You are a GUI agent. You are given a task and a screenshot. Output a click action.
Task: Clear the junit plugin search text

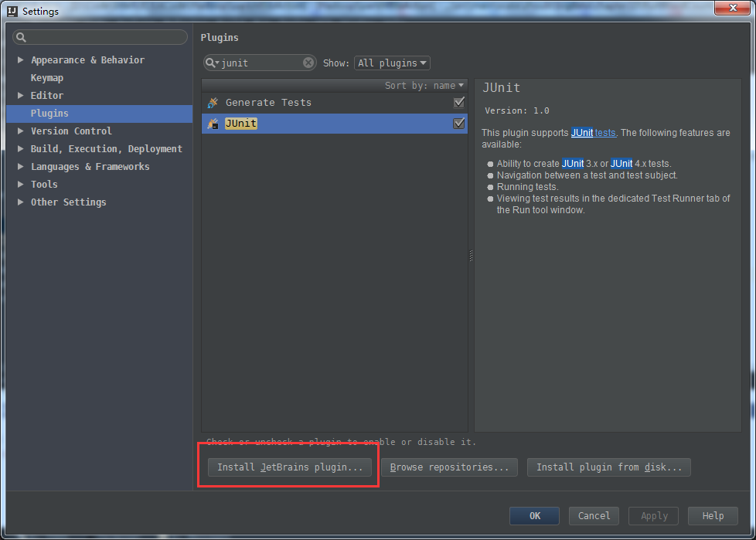click(308, 63)
